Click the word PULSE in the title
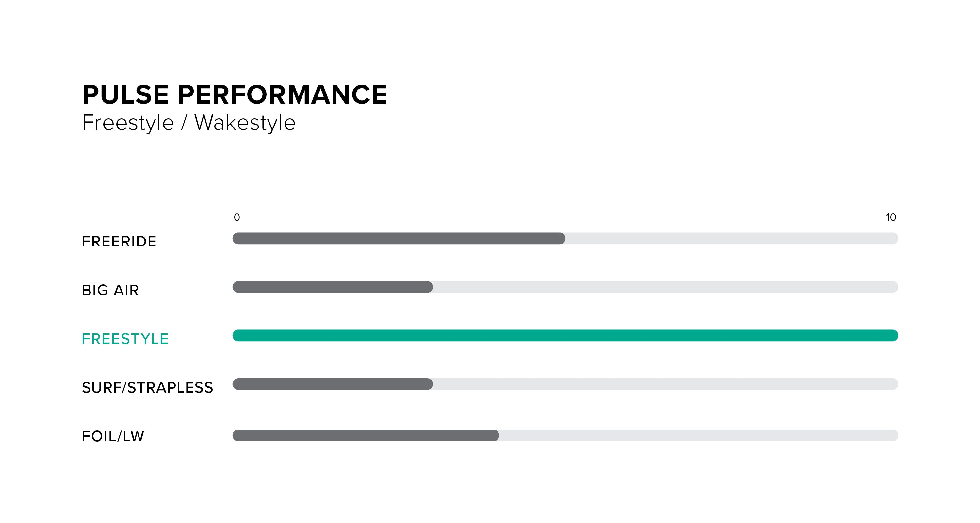This screenshot has width=980, height=523. coord(125,94)
